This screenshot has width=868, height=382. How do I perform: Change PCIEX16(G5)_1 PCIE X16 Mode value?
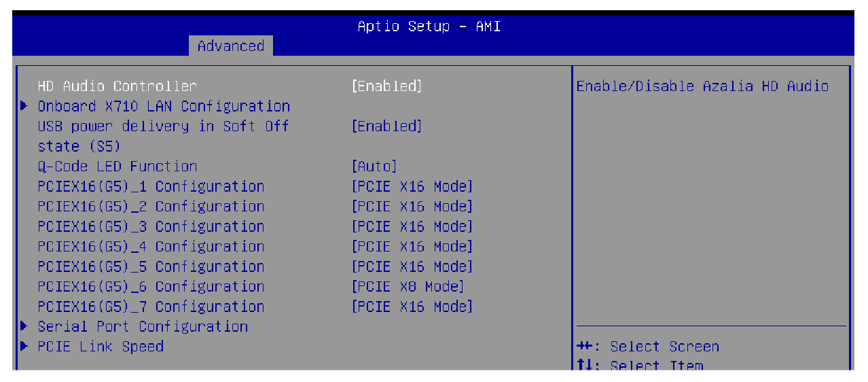(x=412, y=186)
